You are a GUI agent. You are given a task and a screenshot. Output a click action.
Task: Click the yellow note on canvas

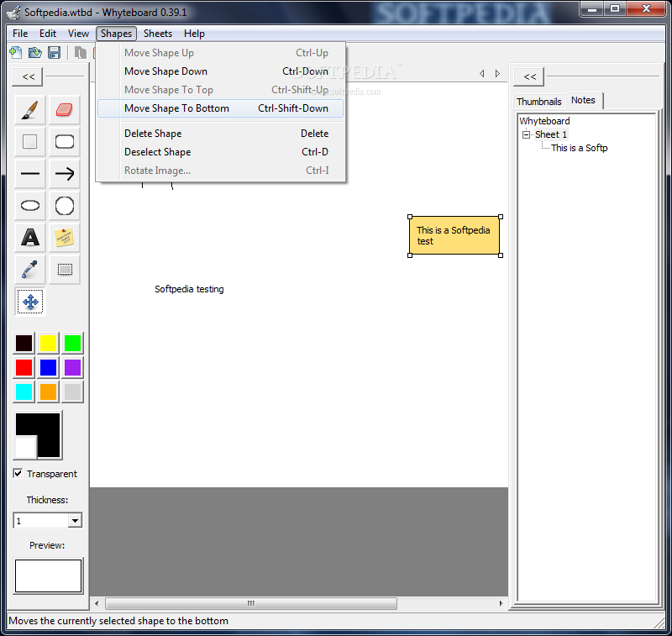pyautogui.click(x=454, y=236)
